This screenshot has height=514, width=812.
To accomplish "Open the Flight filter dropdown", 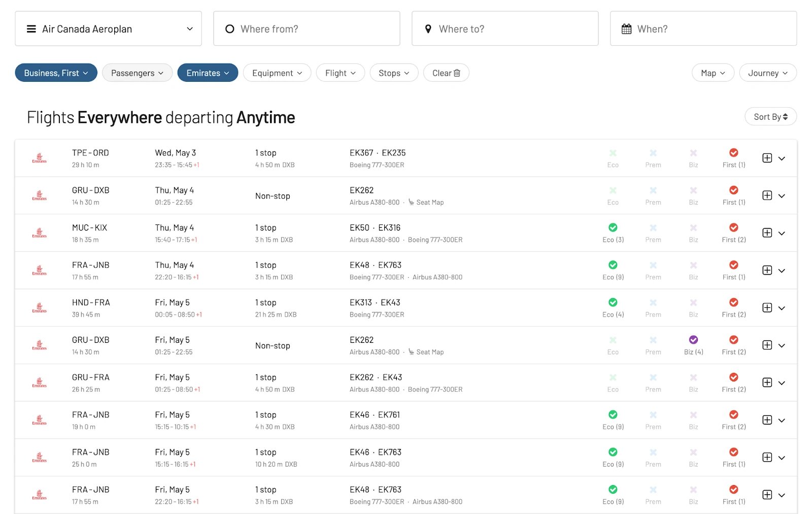I will pyautogui.click(x=340, y=73).
